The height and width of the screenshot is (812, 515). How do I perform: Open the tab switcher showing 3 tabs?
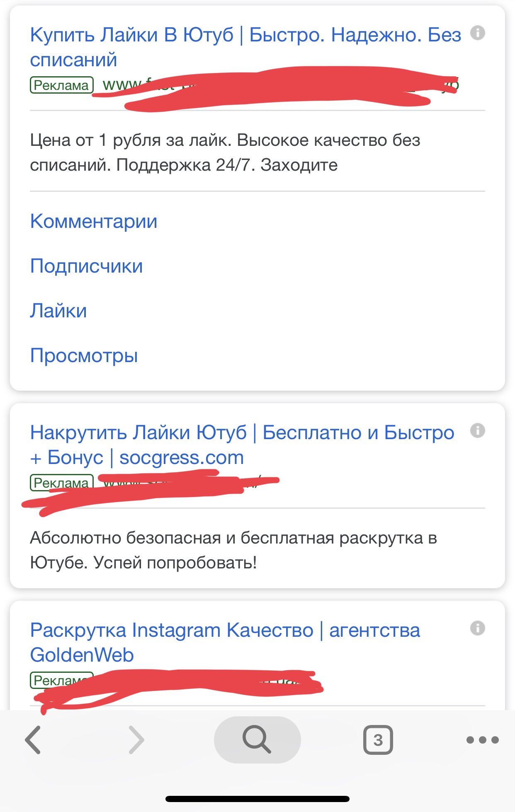click(378, 740)
